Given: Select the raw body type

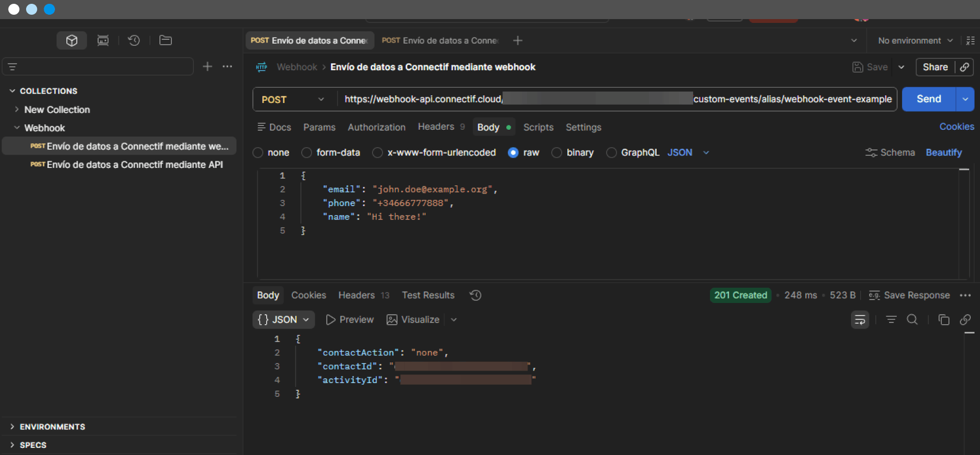Looking at the screenshot, I should click(524, 153).
